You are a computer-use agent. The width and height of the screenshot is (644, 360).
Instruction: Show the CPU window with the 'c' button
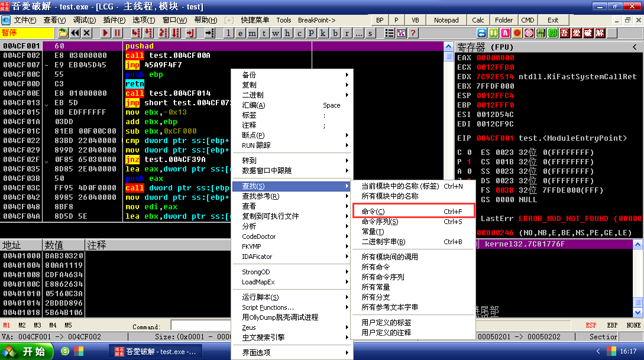pos(299,33)
